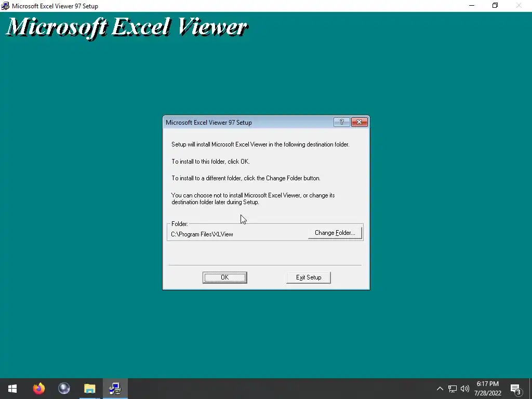532x399 pixels.
Task: Click the setup icon in outer title bar
Action: point(5,6)
